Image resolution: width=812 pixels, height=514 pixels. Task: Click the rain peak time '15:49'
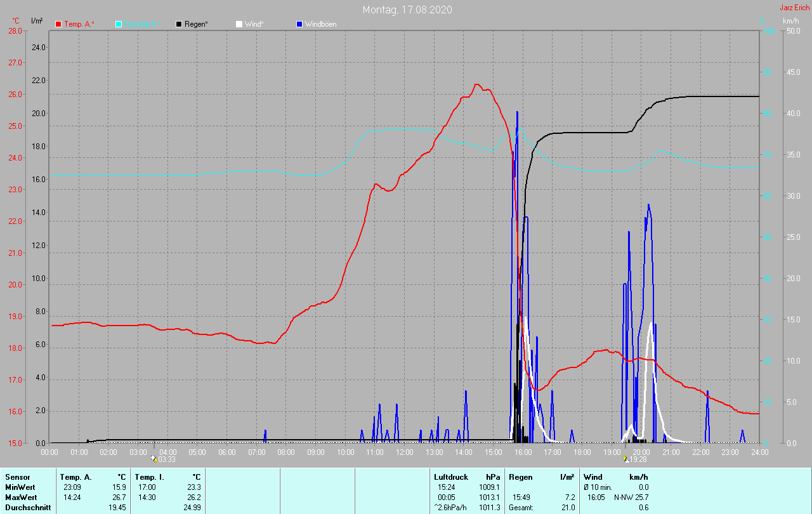(x=521, y=497)
